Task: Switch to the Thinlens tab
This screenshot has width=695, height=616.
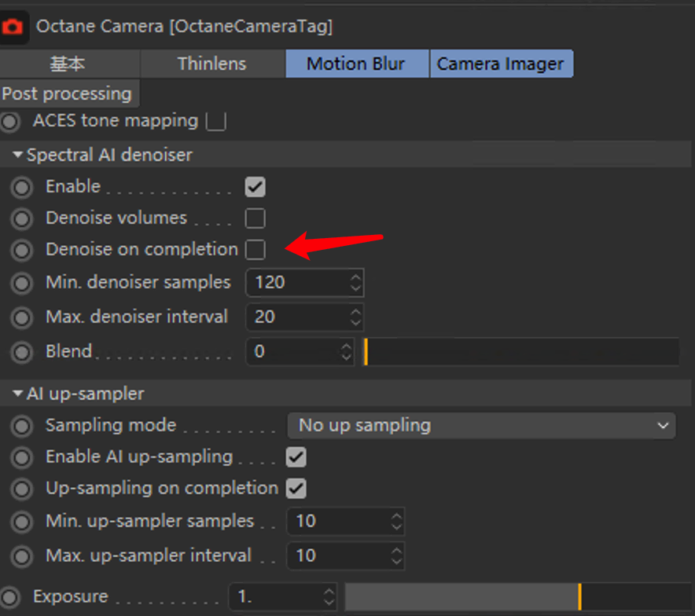Action: [x=212, y=64]
